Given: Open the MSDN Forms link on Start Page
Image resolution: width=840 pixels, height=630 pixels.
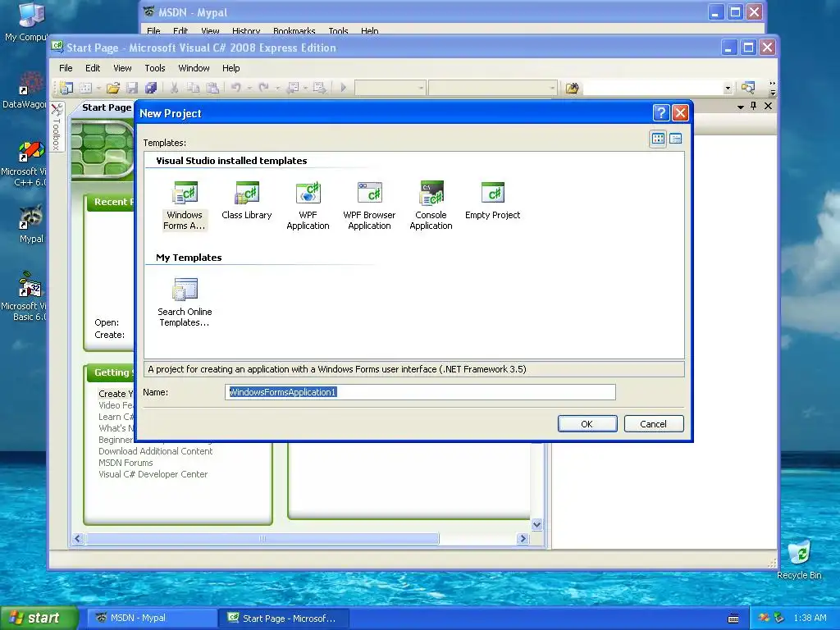Looking at the screenshot, I should pyautogui.click(x=126, y=463).
